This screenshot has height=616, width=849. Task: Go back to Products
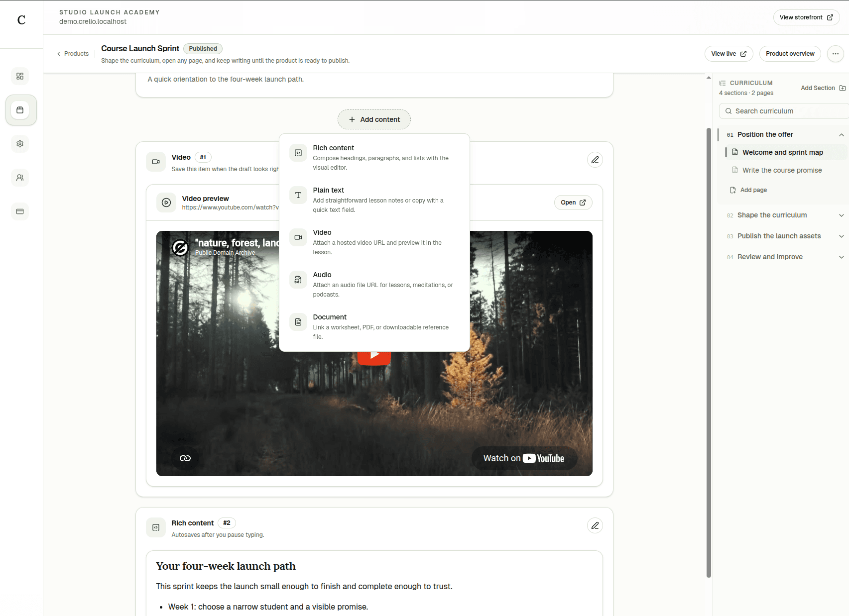tap(73, 54)
